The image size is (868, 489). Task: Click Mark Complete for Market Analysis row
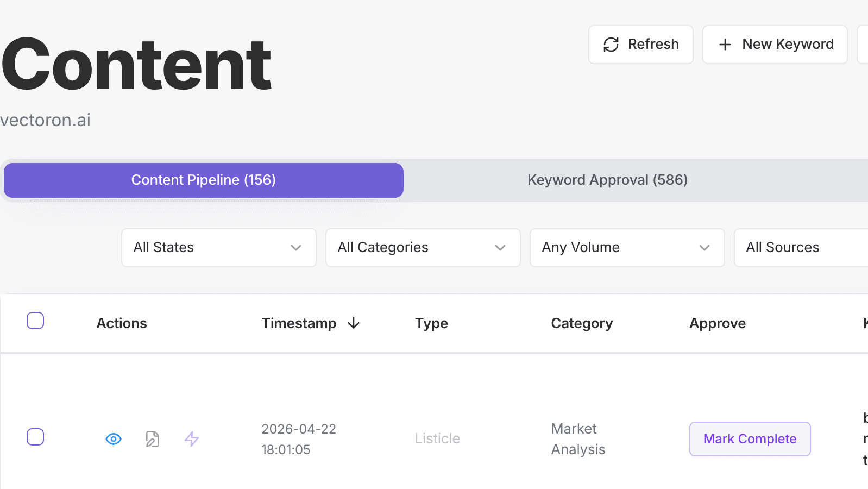coord(750,439)
